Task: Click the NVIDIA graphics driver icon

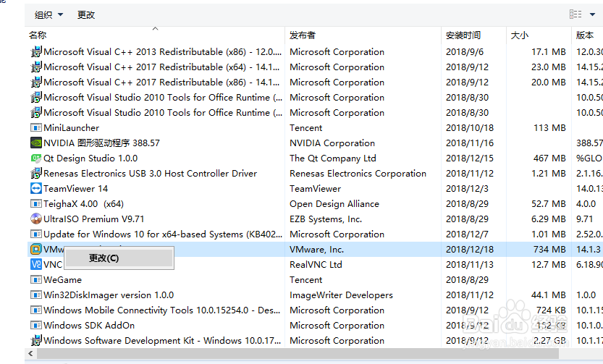Action: click(36, 143)
